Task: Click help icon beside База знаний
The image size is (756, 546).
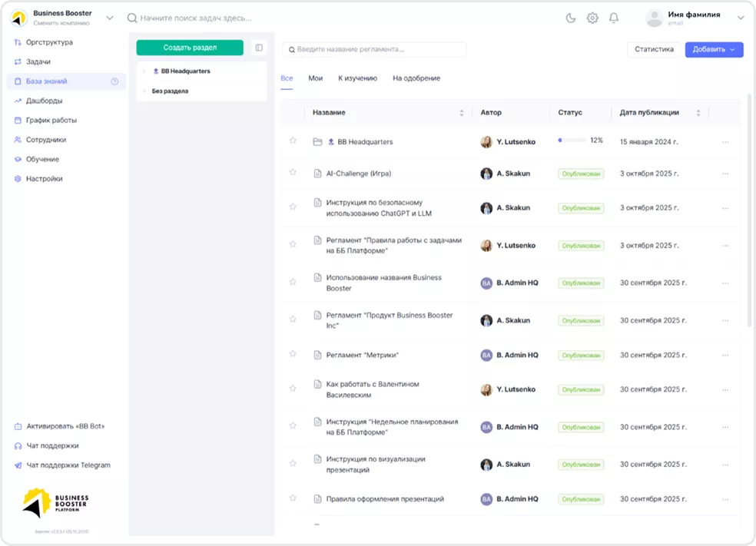Action: tap(114, 81)
